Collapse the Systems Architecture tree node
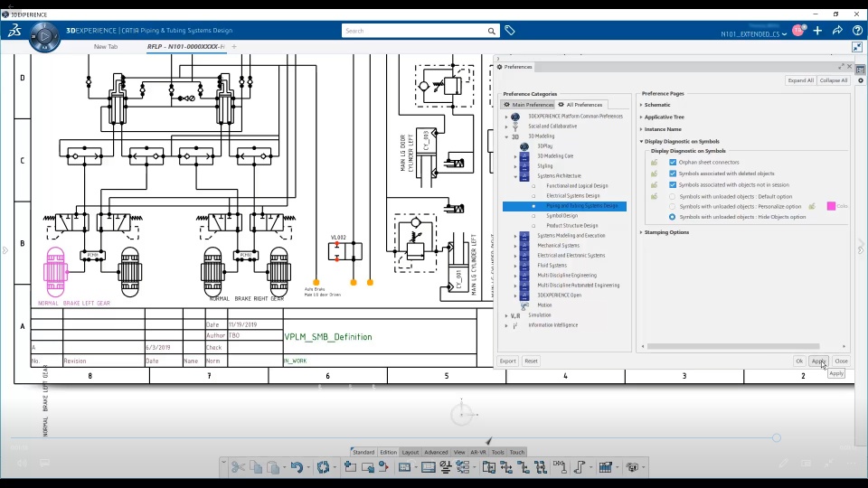The image size is (868, 488). coord(515,176)
